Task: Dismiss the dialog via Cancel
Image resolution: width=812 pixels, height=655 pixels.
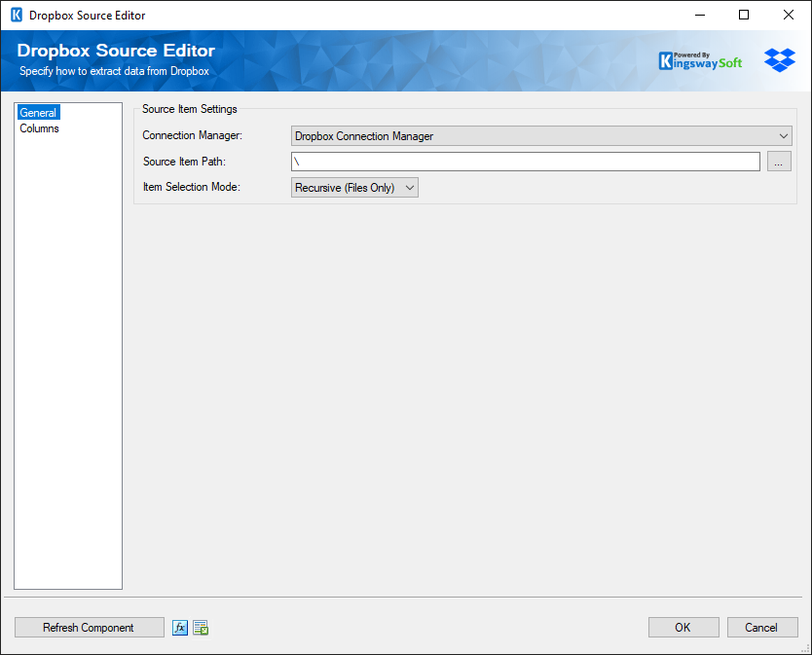Action: pyautogui.click(x=762, y=627)
